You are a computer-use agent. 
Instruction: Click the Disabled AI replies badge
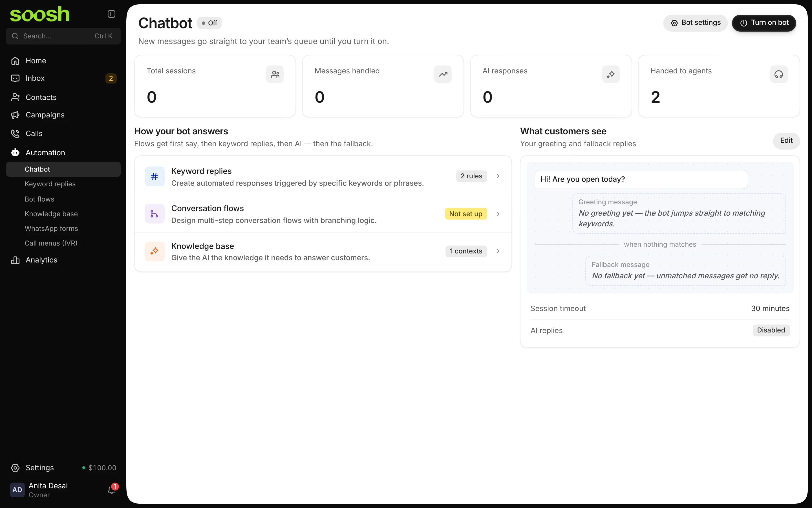click(771, 330)
